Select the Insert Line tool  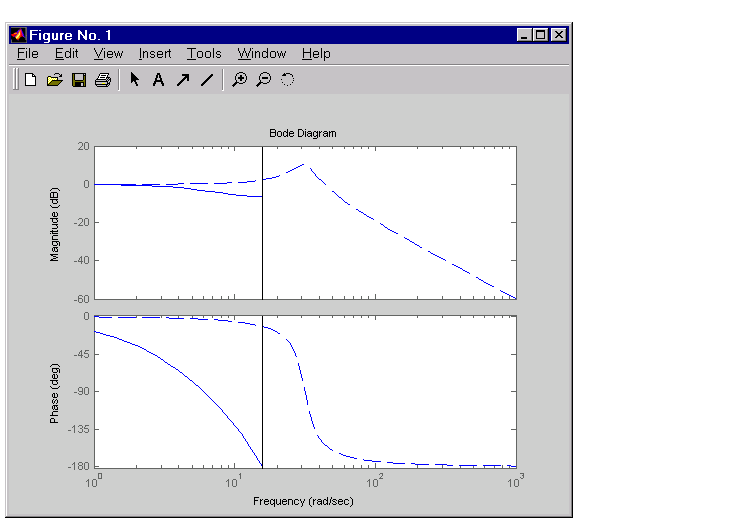[x=206, y=80]
